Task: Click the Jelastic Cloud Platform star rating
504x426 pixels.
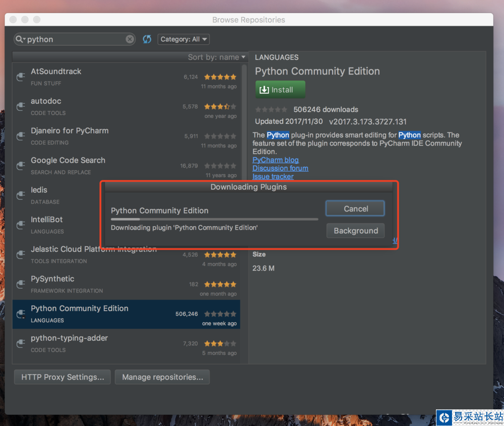Action: pyautogui.click(x=220, y=255)
